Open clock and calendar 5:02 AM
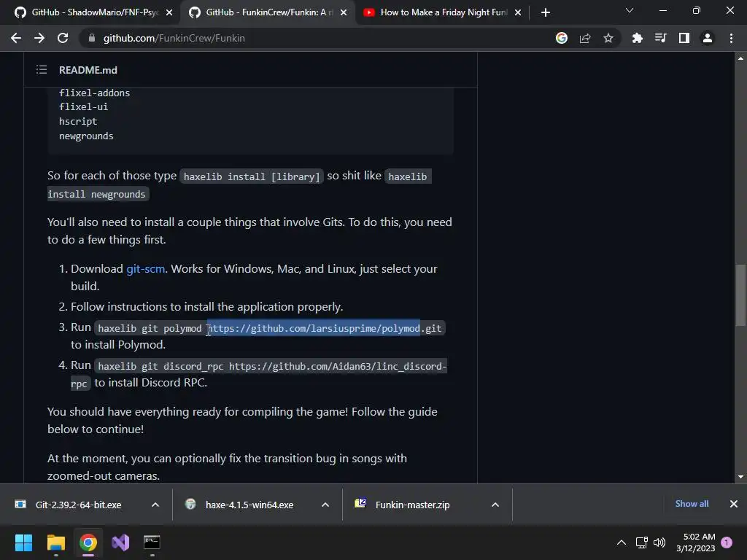The height and width of the screenshot is (560, 747). click(695, 542)
